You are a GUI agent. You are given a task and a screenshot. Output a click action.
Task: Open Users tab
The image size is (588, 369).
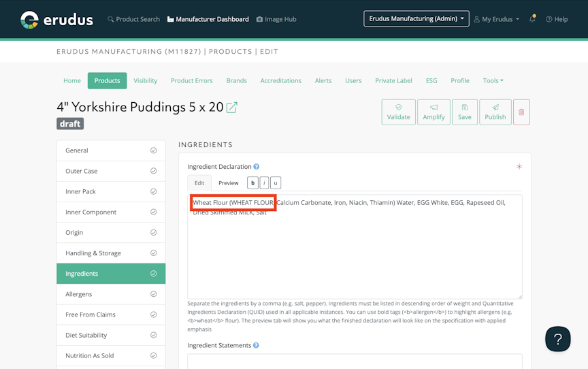point(353,80)
